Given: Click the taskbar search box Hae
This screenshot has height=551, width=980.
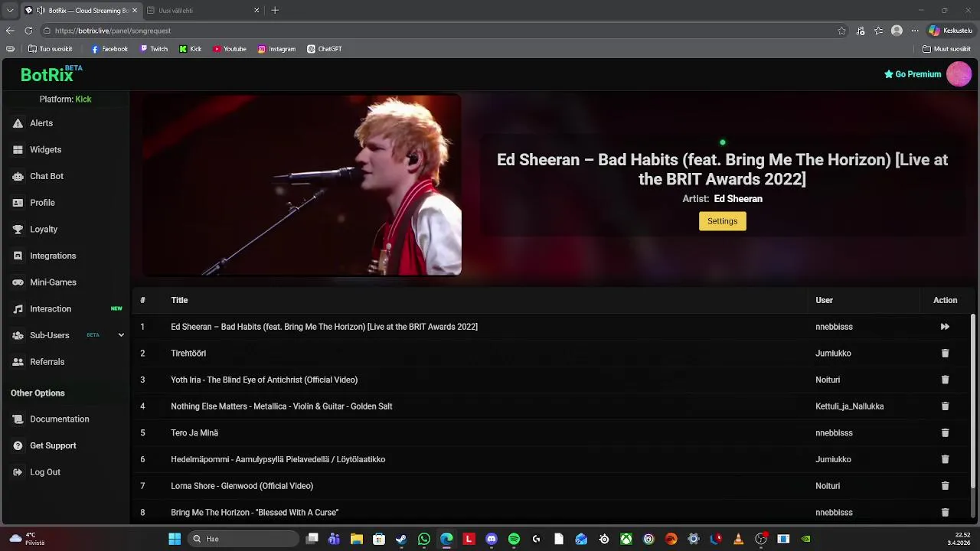Looking at the screenshot, I should coord(243,539).
